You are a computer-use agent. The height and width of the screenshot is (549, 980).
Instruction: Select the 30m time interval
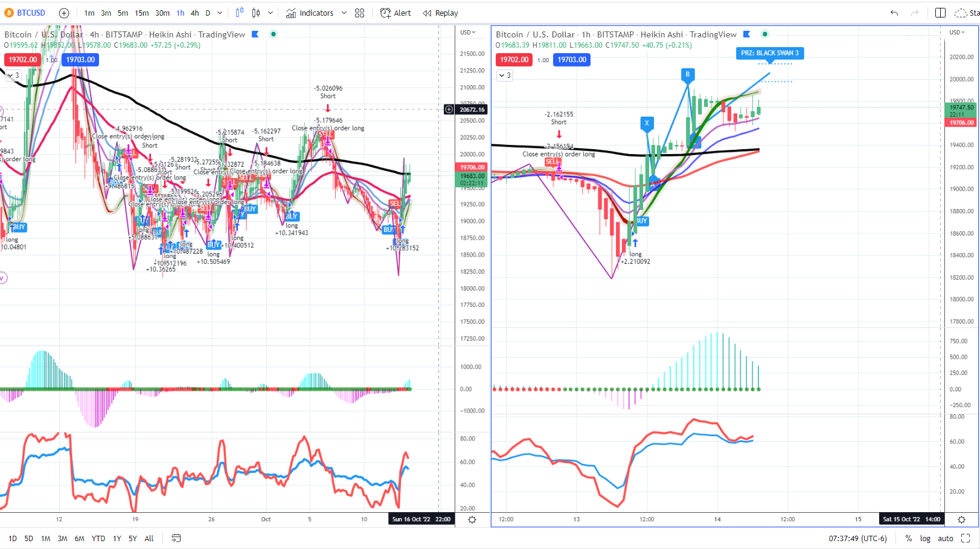[x=162, y=13]
